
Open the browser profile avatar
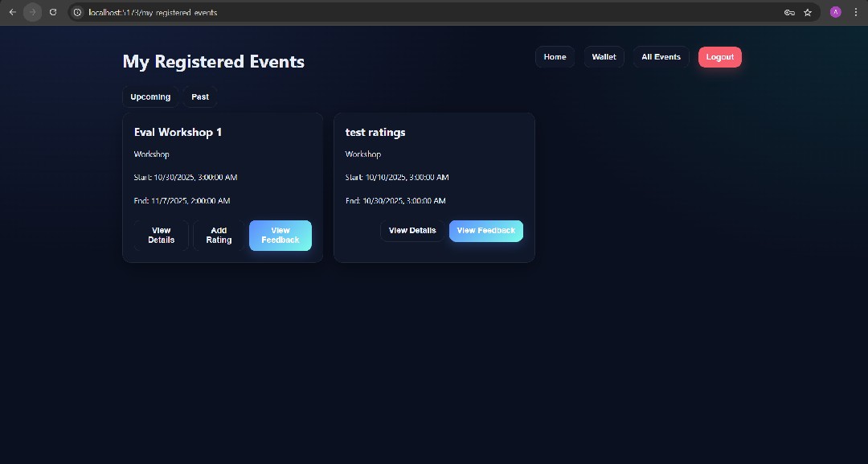tap(834, 12)
